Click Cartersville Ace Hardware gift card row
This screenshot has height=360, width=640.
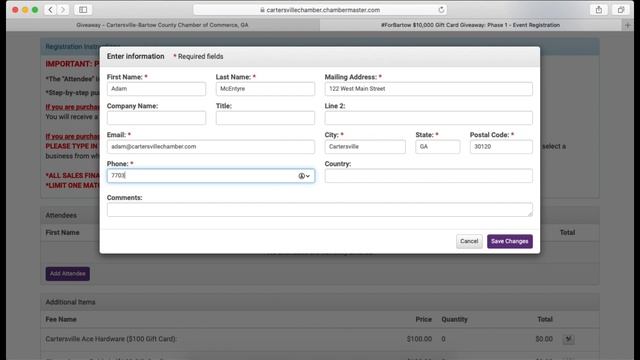coord(320,339)
